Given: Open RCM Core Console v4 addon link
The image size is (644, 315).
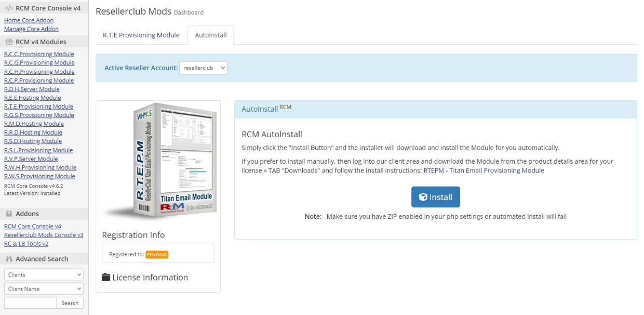Looking at the screenshot, I should coord(33,226).
